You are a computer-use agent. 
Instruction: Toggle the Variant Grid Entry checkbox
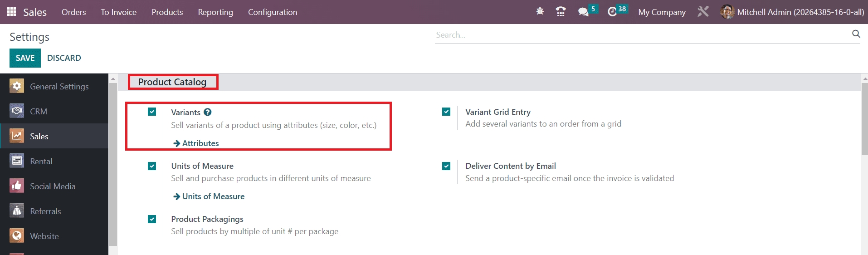[446, 112]
